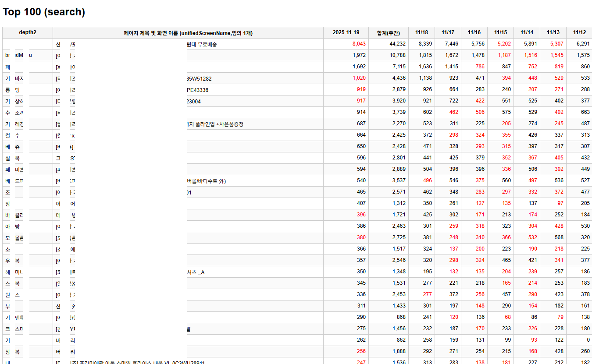Select the 5,891 cell under 11/14
Image resolution: width=592 pixels, height=364 pixels.
527,44
